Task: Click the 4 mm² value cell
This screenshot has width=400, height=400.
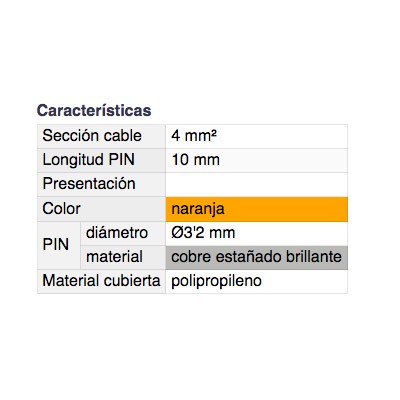Action: 256,136
